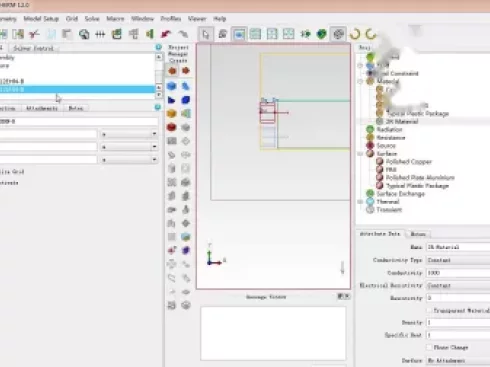Select the Radiation tree item
This screenshot has width=490, height=367.
pos(389,129)
